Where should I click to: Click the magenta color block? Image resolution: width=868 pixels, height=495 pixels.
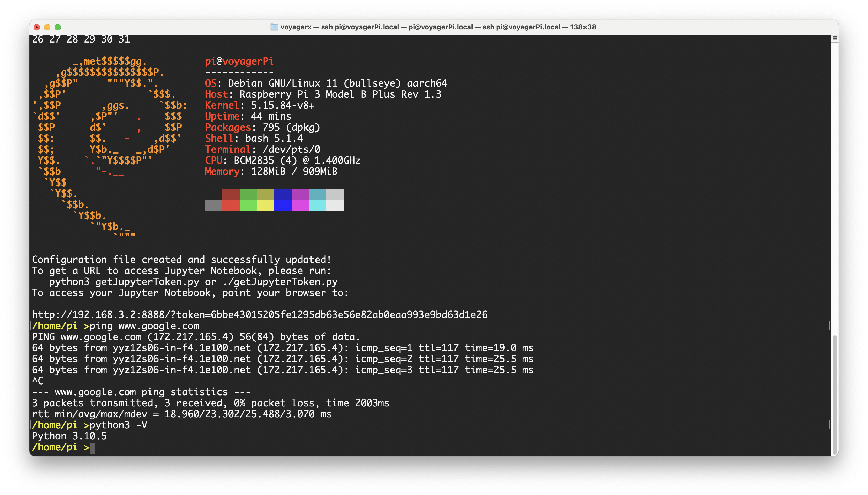click(x=300, y=205)
